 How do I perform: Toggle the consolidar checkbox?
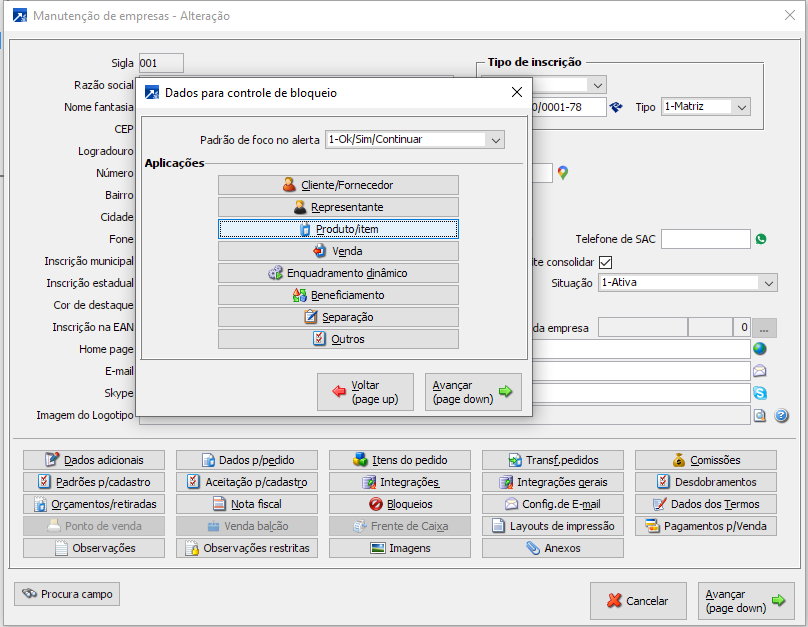[605, 262]
